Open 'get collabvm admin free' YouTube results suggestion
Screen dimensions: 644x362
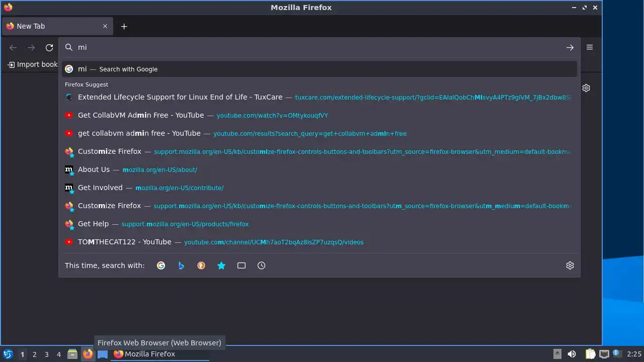click(x=319, y=133)
